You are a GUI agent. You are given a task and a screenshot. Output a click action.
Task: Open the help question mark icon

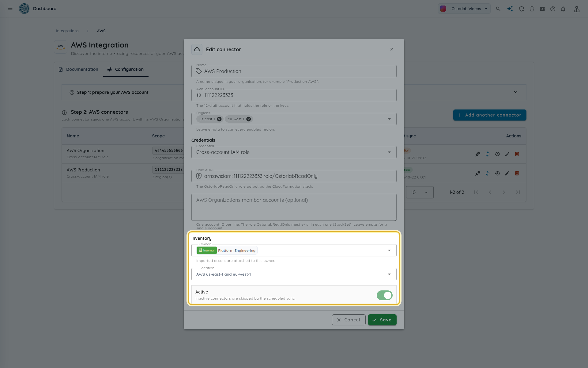[553, 9]
